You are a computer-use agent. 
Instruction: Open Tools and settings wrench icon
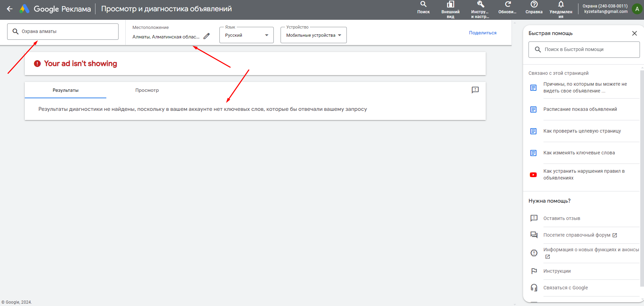pos(480,4)
